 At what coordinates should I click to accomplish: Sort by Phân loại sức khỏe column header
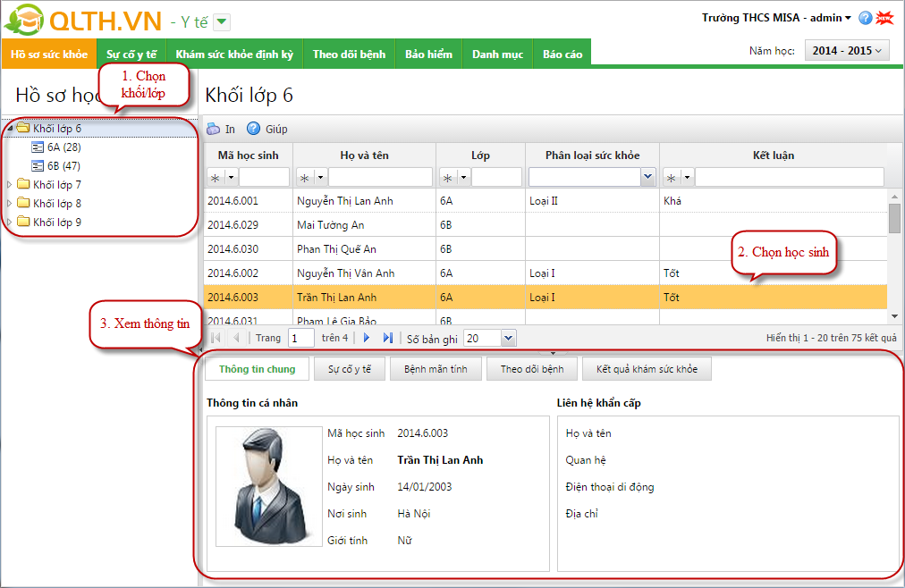click(x=592, y=155)
